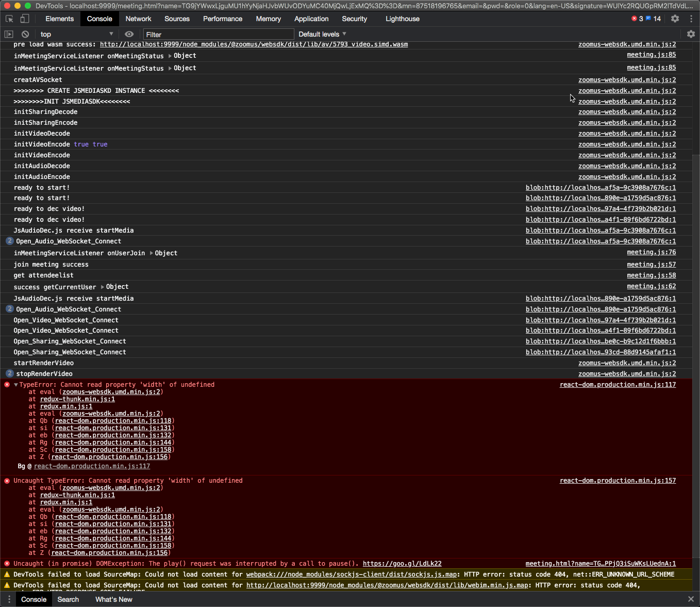Open blob link ending 93cd-88d9145afaf1:1
Image resolution: width=700 pixels, height=607 pixels.
601,352
